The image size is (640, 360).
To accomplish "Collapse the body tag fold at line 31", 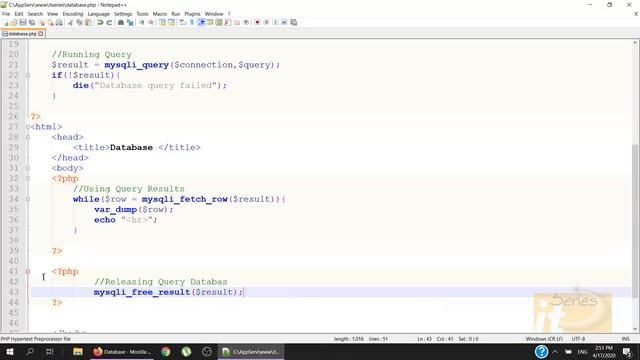I will pyautogui.click(x=28, y=168).
